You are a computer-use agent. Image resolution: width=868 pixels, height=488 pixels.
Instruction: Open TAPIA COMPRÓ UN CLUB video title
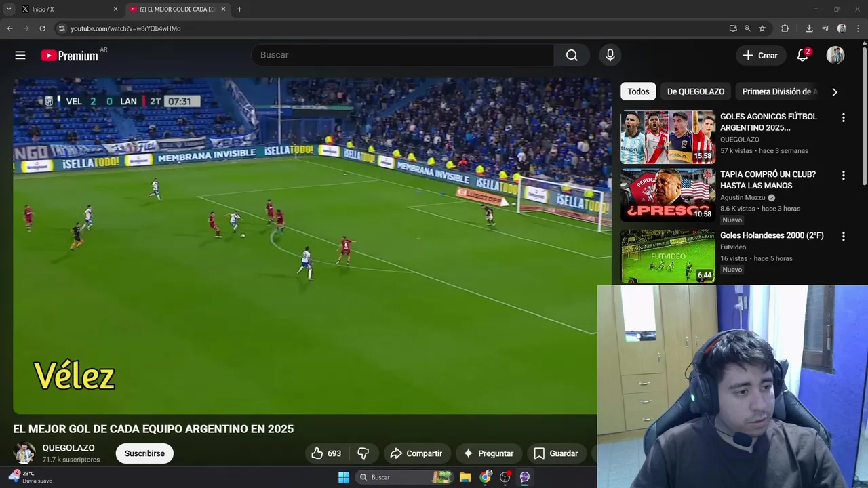768,180
